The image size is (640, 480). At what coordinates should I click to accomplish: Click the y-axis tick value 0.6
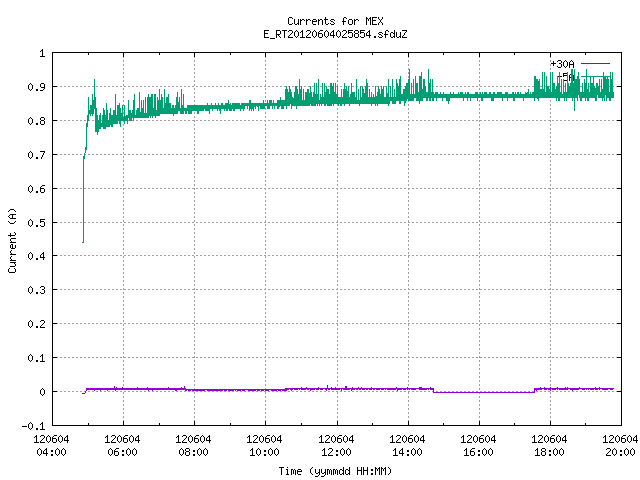coord(36,189)
